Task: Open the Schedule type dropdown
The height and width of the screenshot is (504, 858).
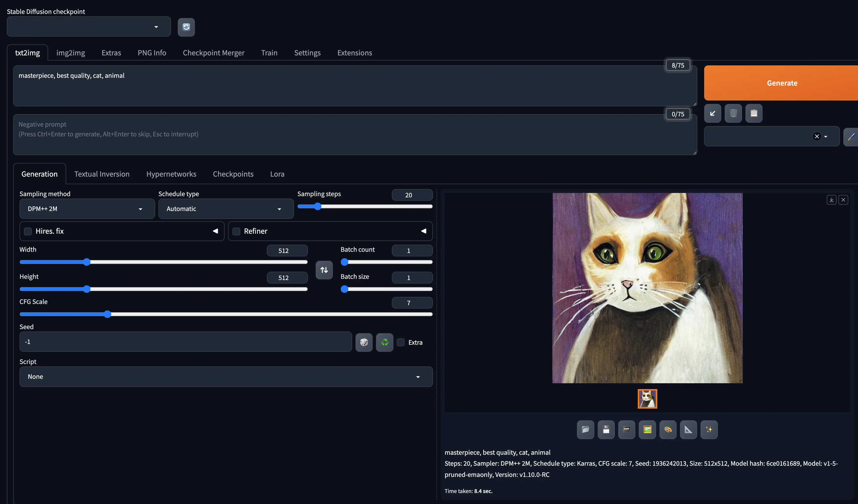Action: 226,209
